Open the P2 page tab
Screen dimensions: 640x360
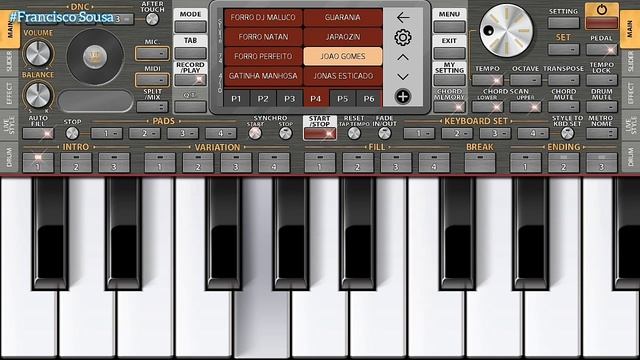(x=263, y=98)
